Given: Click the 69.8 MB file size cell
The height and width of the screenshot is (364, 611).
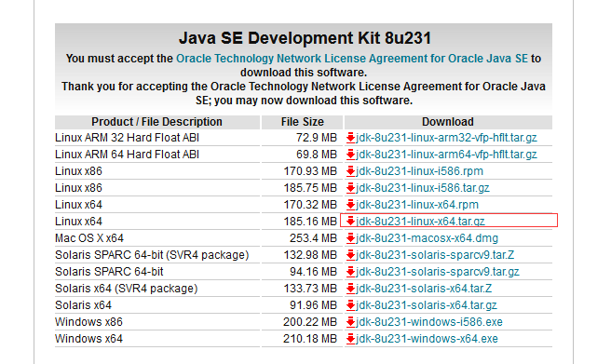Looking at the screenshot, I should click(x=317, y=155).
